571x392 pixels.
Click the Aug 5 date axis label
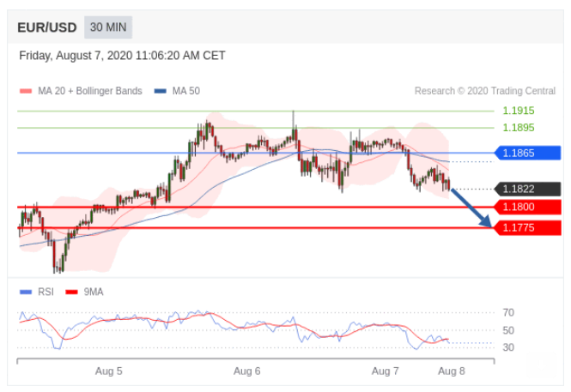tap(109, 371)
